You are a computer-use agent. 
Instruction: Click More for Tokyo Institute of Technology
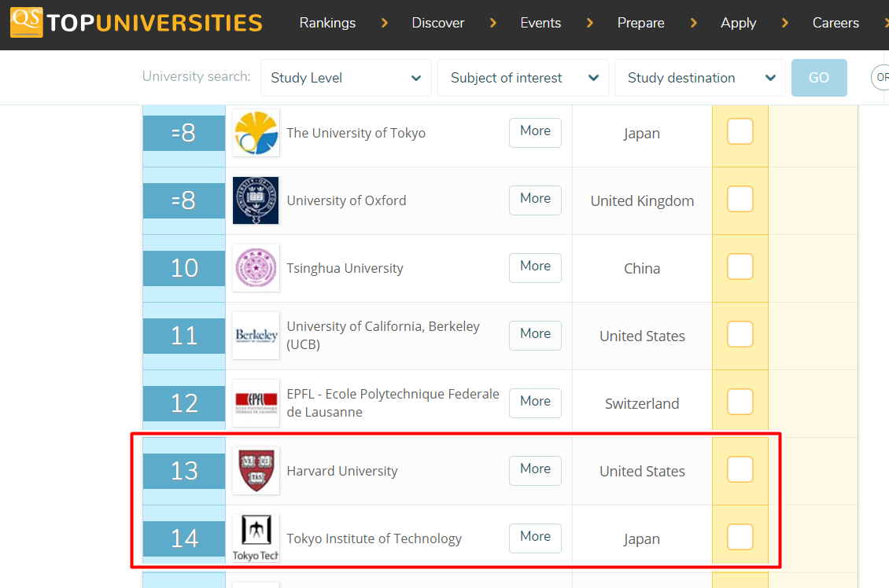pyautogui.click(x=535, y=538)
